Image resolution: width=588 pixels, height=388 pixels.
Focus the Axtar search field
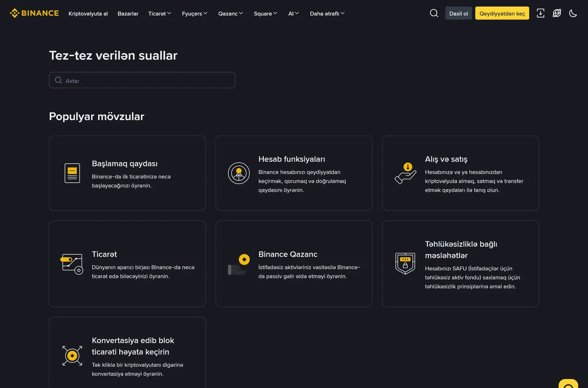pyautogui.click(x=142, y=80)
